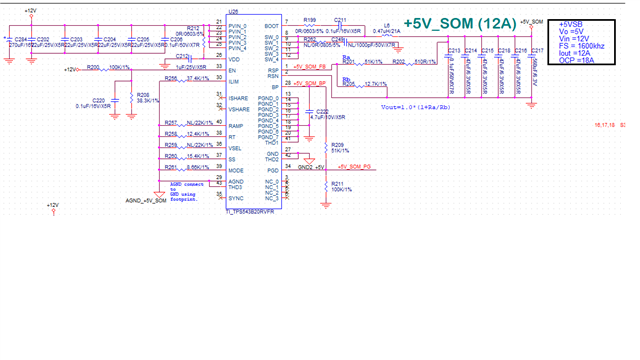Click the VDD pin name on U26
Screen dimensions: 640x360
[x=233, y=59]
